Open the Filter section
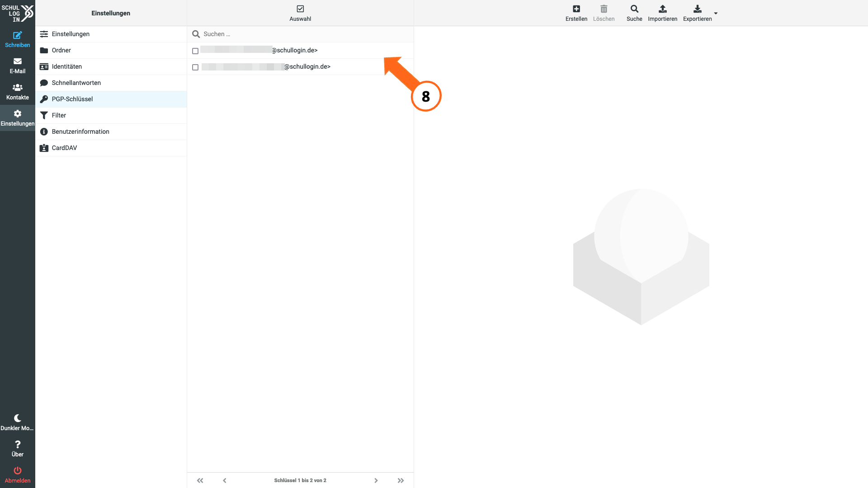 (111, 115)
